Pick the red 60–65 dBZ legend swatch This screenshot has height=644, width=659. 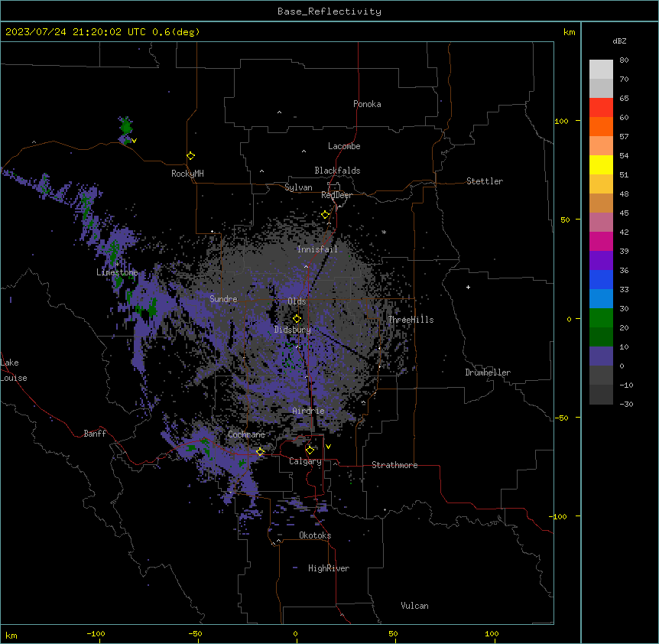coord(601,108)
